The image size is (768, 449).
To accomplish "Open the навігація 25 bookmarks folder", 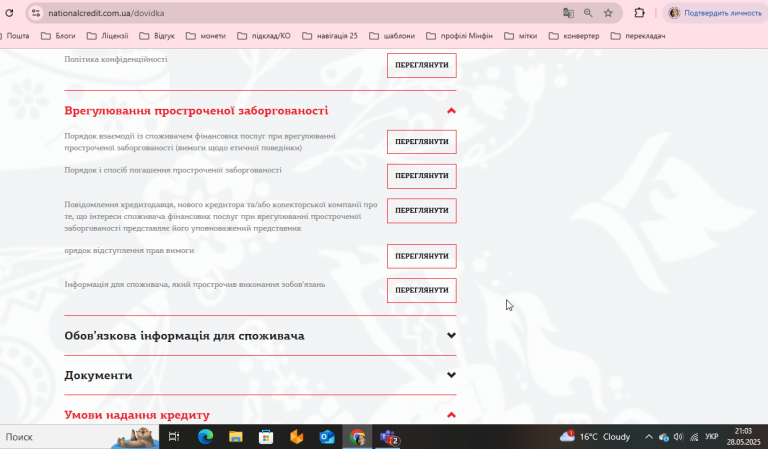I will (330, 36).
